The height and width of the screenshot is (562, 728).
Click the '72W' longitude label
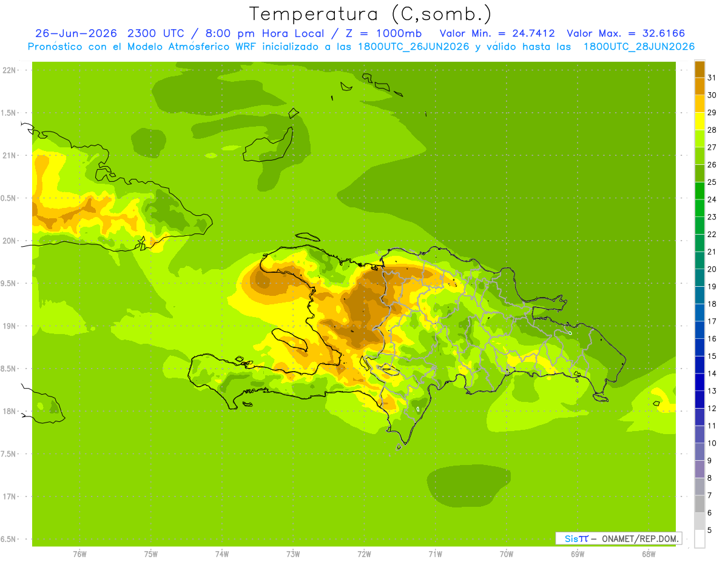[364, 554]
